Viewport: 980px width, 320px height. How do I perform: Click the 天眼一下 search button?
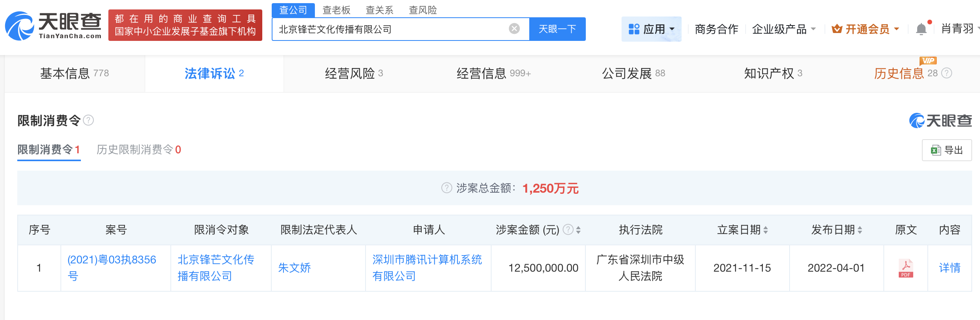point(557,29)
